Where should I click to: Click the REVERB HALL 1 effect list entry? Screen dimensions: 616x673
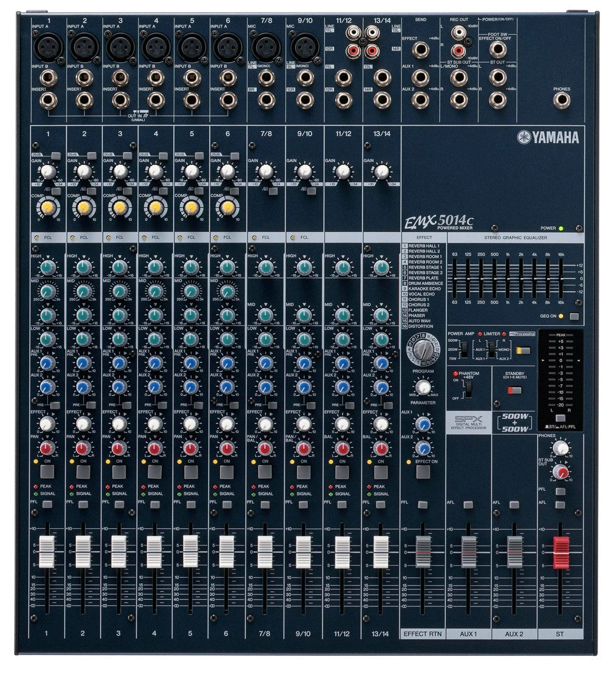pyautogui.click(x=421, y=246)
